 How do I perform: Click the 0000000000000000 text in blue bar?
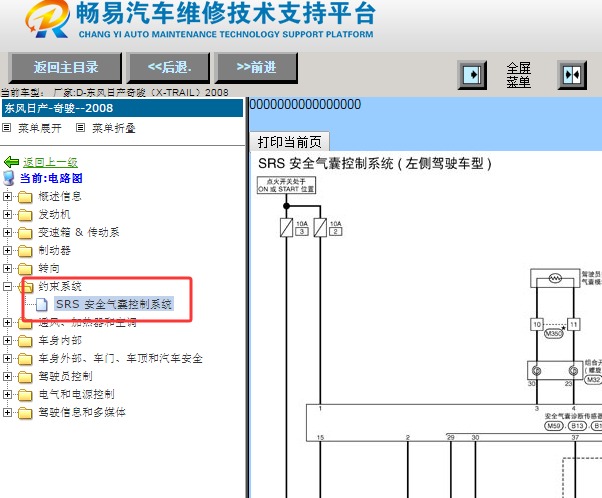tap(305, 104)
